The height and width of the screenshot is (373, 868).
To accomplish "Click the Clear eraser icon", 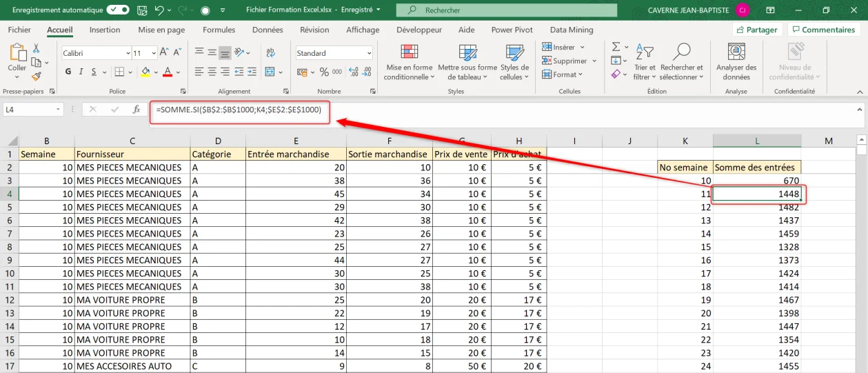I will 616,74.
